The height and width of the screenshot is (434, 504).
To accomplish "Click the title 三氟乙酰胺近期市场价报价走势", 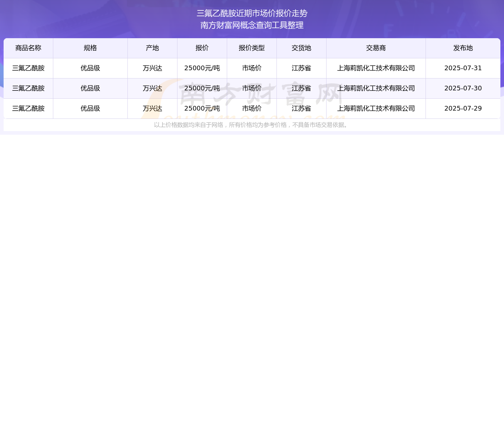I will [252, 13].
